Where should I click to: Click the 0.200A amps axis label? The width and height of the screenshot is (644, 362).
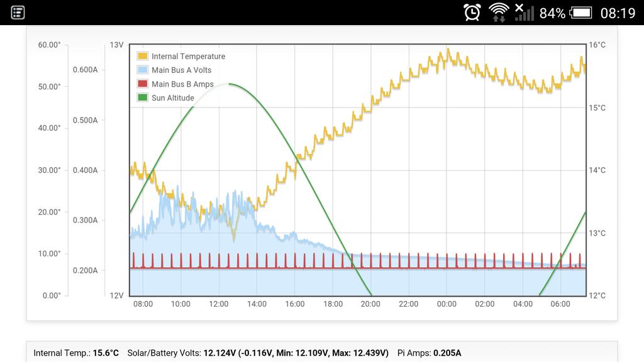point(86,270)
